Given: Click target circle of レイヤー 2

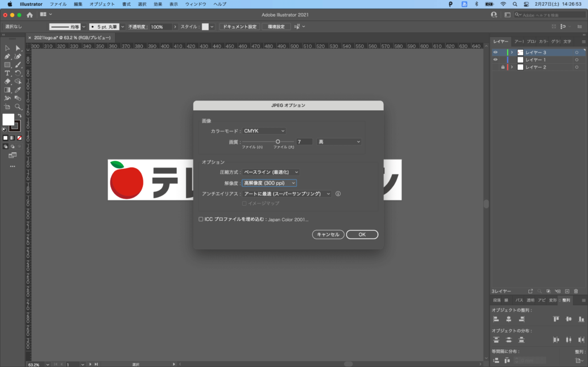Looking at the screenshot, I should 577,68.
